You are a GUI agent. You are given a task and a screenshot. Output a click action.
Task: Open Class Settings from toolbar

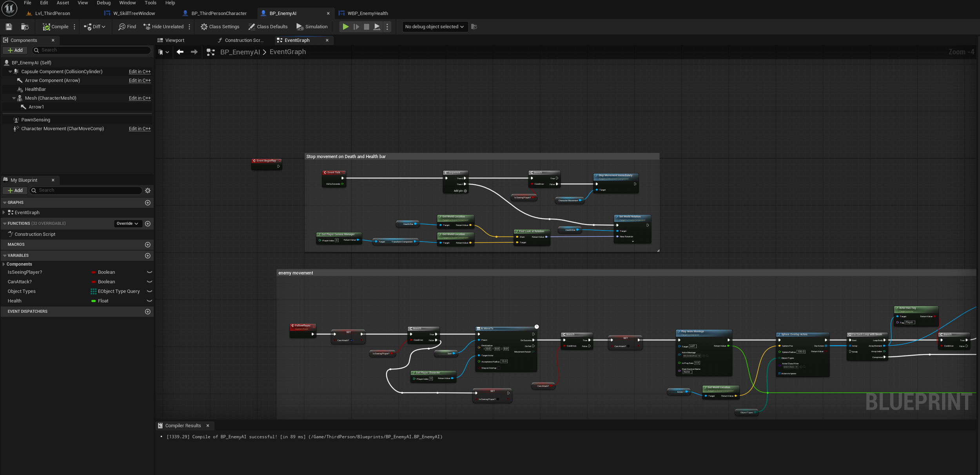pos(220,27)
